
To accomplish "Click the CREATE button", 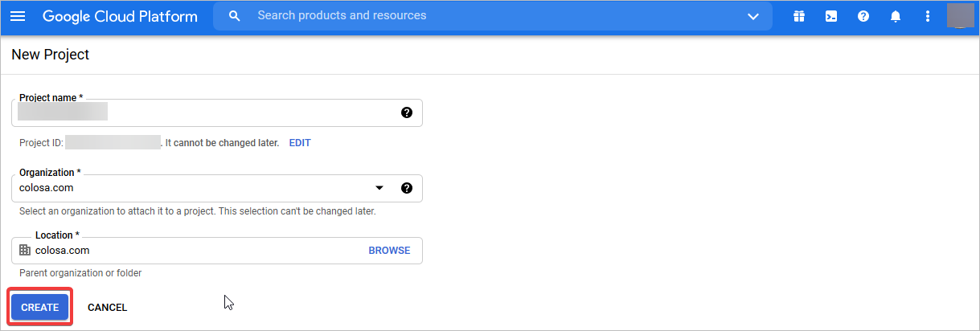I will (40, 308).
